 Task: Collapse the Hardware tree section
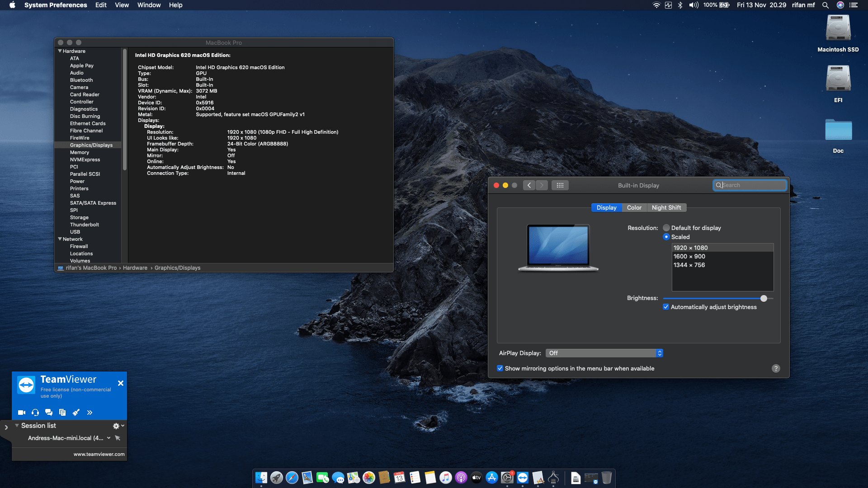click(60, 51)
